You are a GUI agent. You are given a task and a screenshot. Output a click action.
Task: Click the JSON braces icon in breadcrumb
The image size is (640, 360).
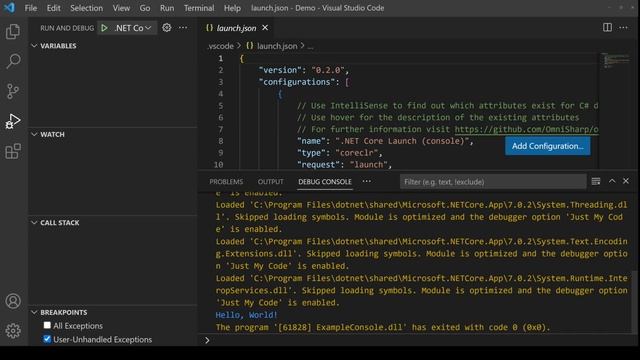249,46
